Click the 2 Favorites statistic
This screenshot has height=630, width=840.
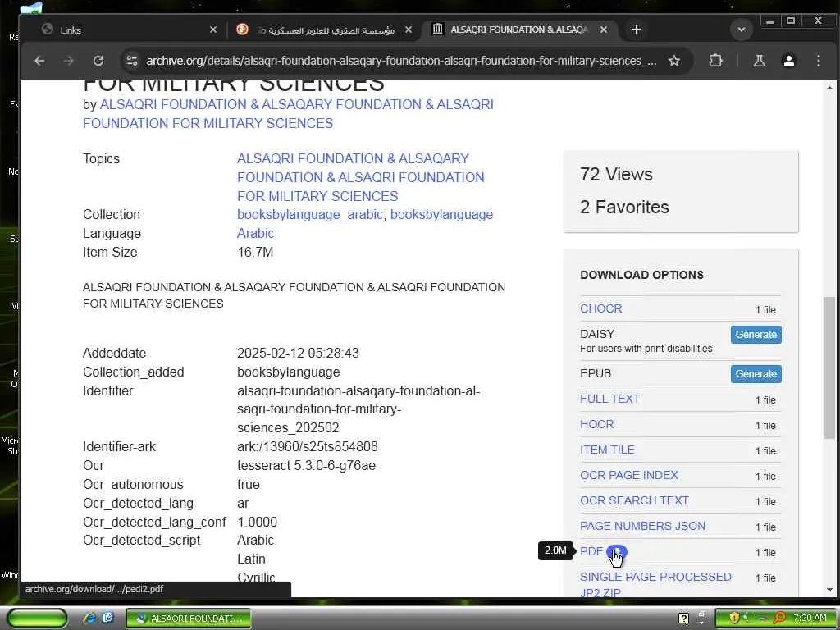coord(624,207)
